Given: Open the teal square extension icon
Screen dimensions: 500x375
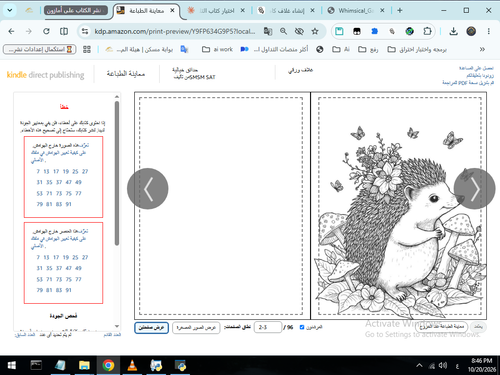Looking at the screenshot, I should [x=339, y=31].
